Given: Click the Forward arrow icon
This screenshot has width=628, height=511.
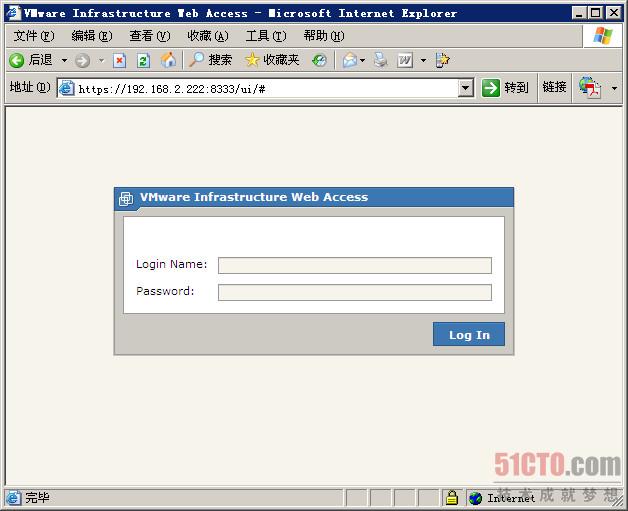Looking at the screenshot, I should coord(83,60).
